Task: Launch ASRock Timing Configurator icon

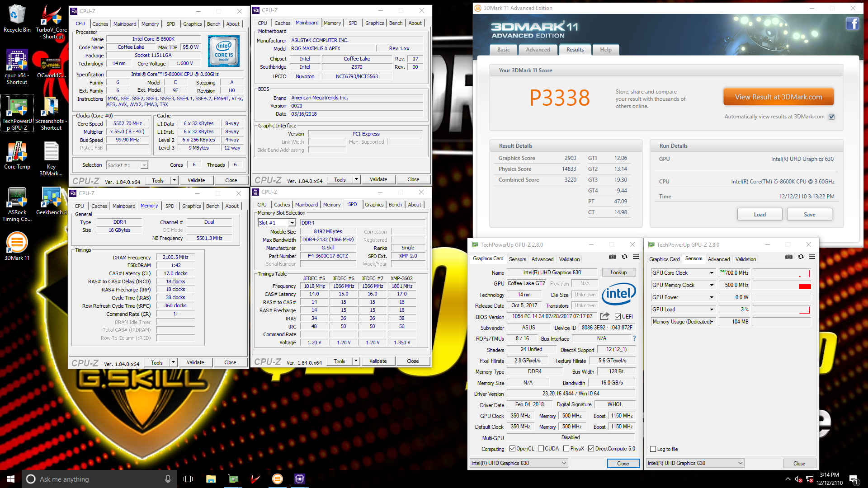Action: [17, 204]
